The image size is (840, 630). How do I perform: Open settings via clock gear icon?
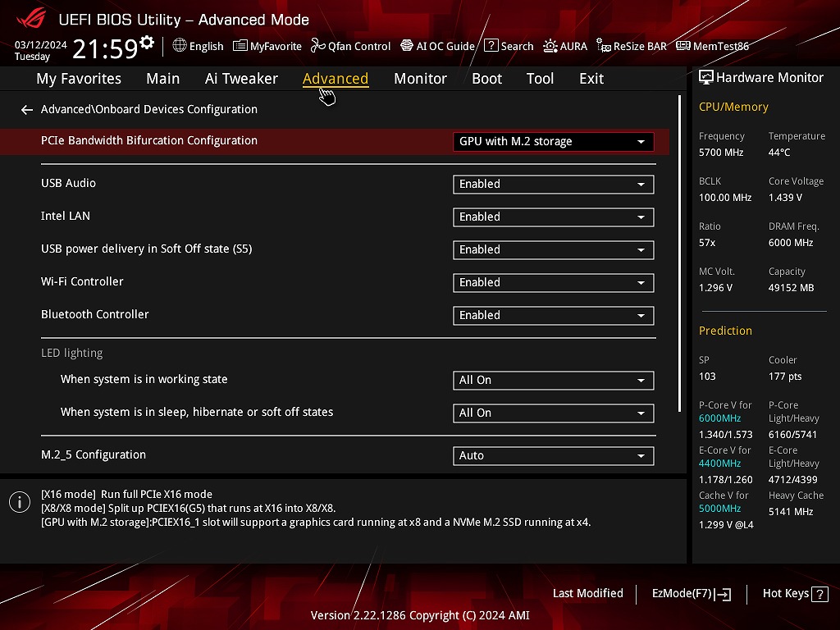(x=147, y=42)
